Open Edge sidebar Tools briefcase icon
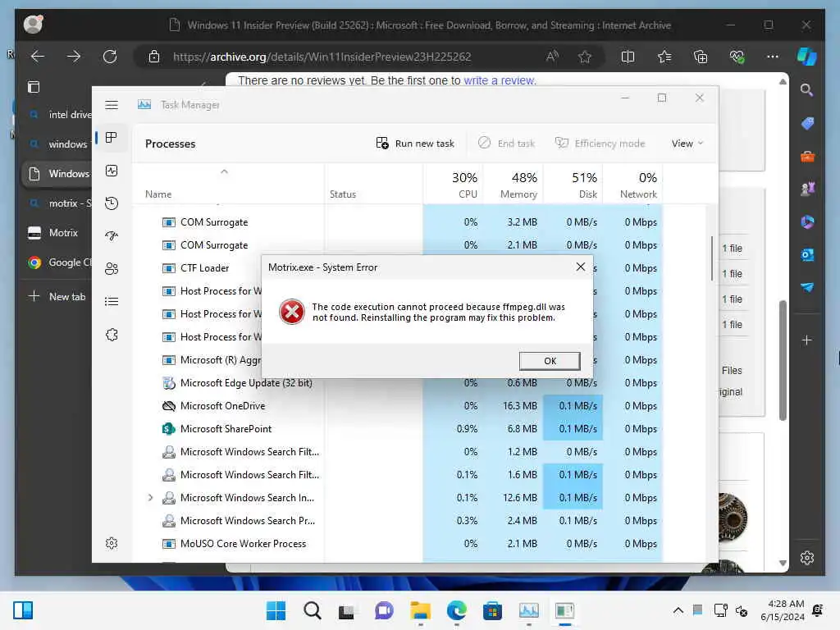Viewport: 840px width, 630px height. click(807, 157)
